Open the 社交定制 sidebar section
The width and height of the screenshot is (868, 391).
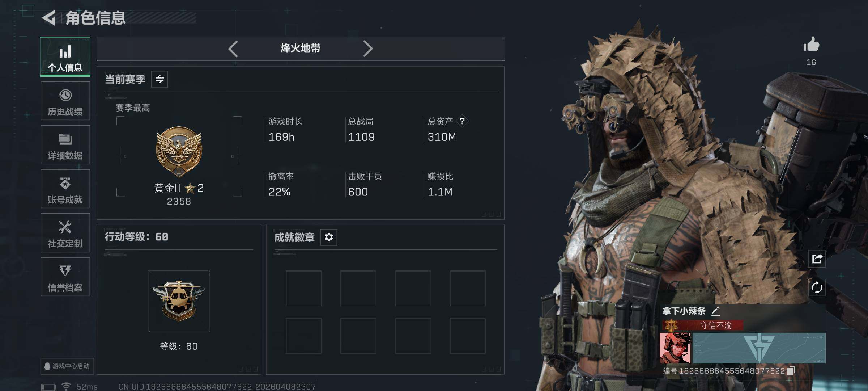[65, 233]
